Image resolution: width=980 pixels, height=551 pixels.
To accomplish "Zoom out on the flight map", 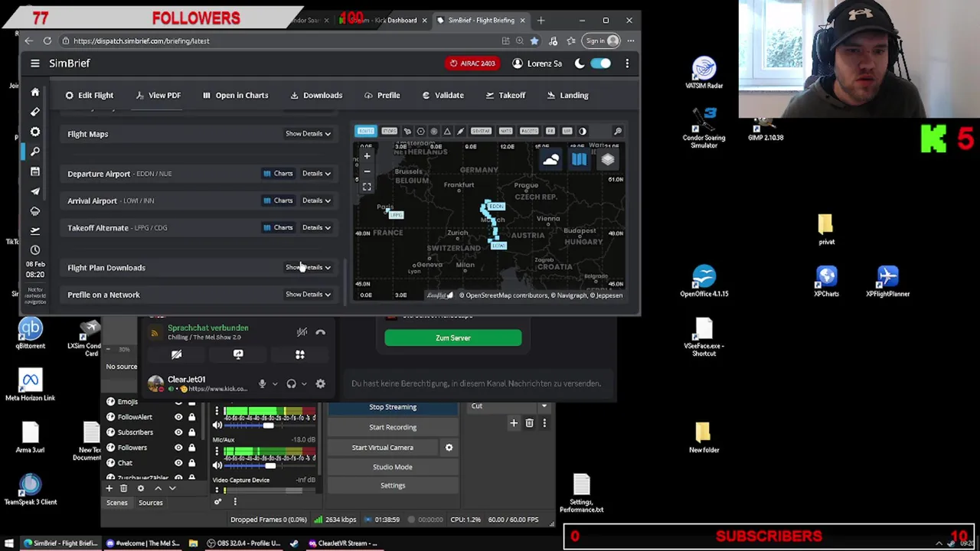I will tap(367, 171).
